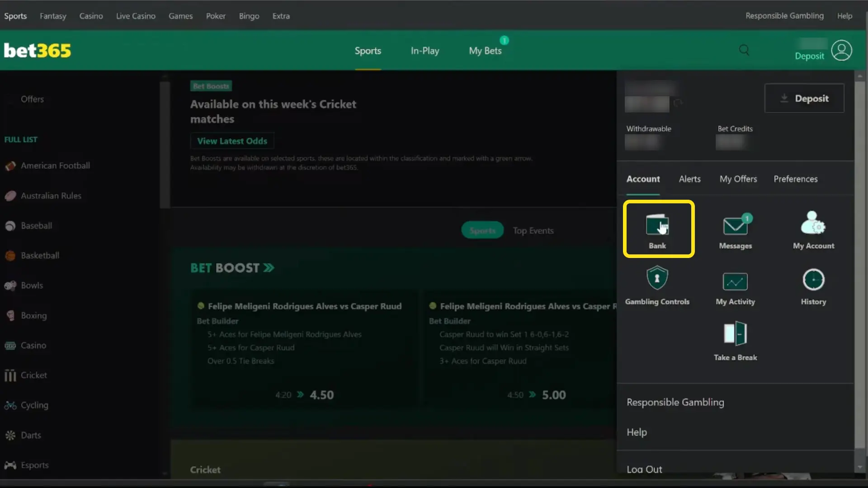Click the FULL LIST heading
The image size is (868, 488).
click(x=21, y=140)
